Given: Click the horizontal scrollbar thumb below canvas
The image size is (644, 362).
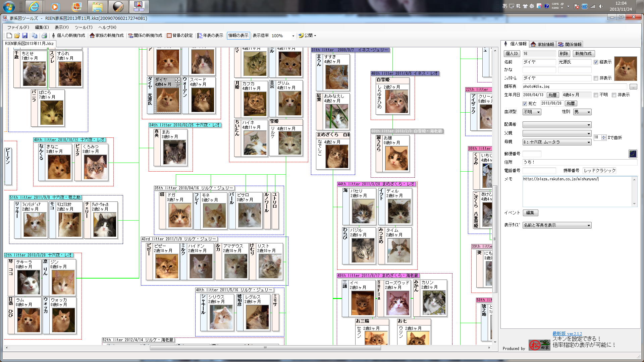Looking at the screenshot, I should [265, 348].
